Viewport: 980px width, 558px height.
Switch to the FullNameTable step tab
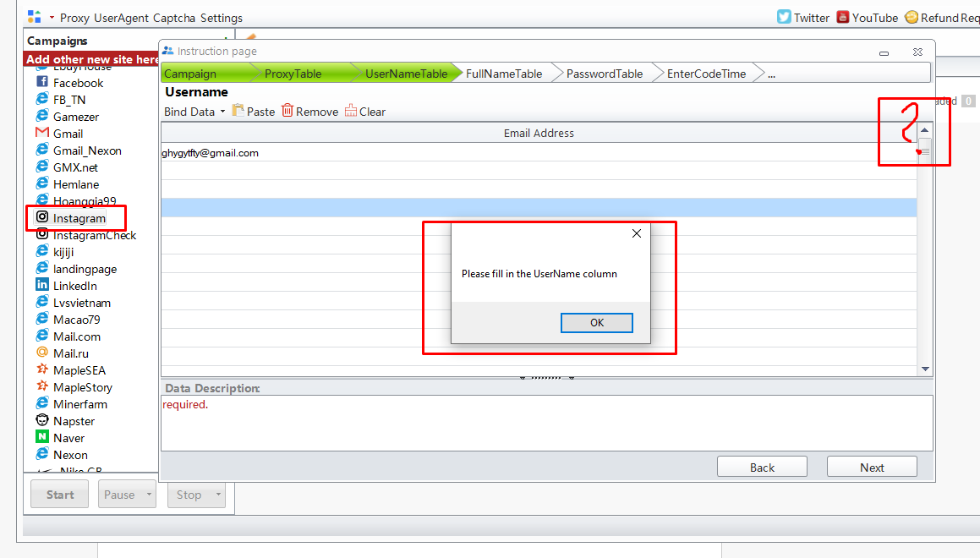[x=504, y=74]
